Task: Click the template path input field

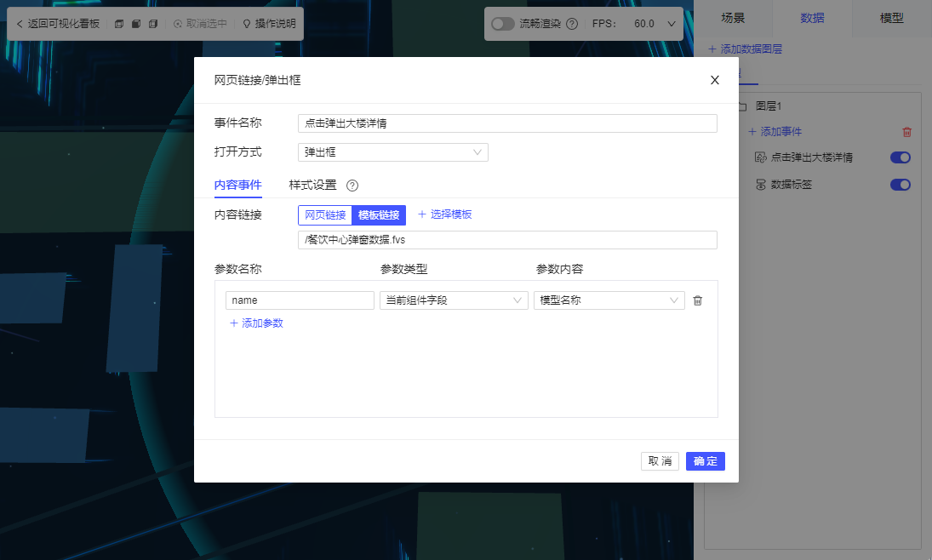Action: click(x=507, y=240)
